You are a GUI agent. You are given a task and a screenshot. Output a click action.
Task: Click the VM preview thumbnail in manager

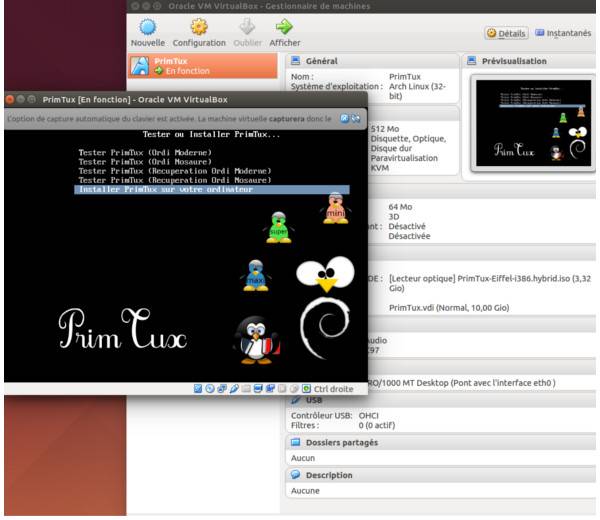(x=533, y=123)
